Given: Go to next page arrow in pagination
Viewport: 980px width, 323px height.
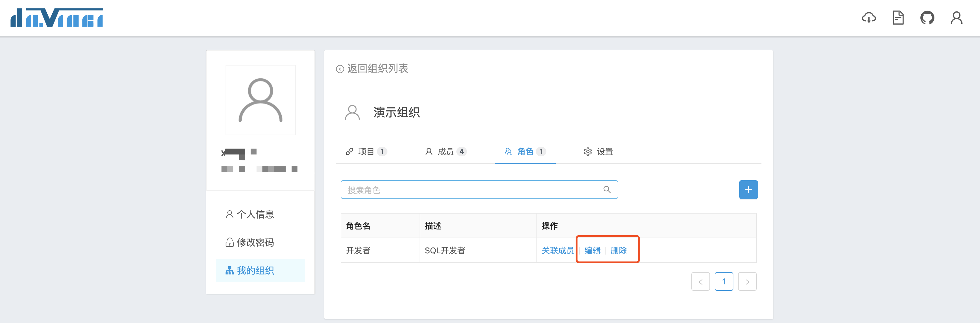Looking at the screenshot, I should pos(747,282).
